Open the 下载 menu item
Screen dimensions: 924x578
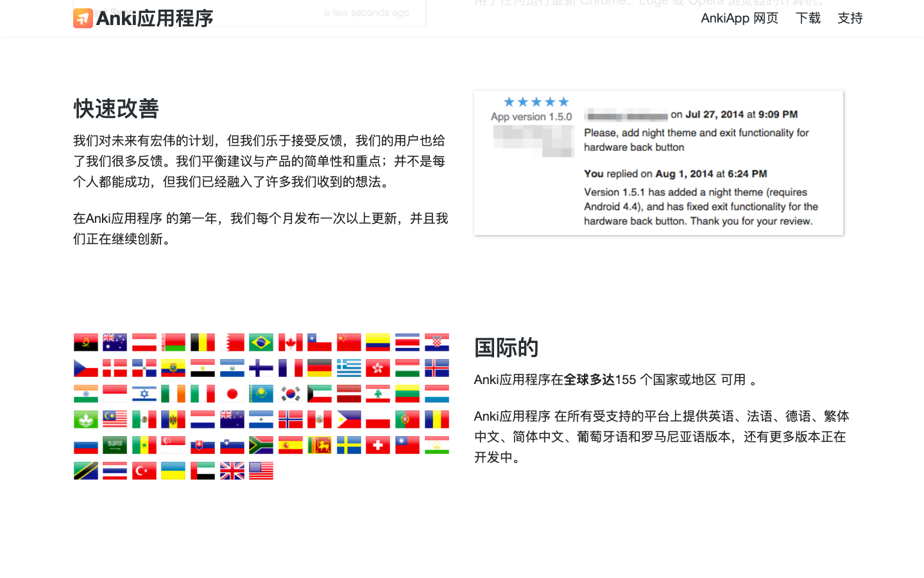coord(808,19)
